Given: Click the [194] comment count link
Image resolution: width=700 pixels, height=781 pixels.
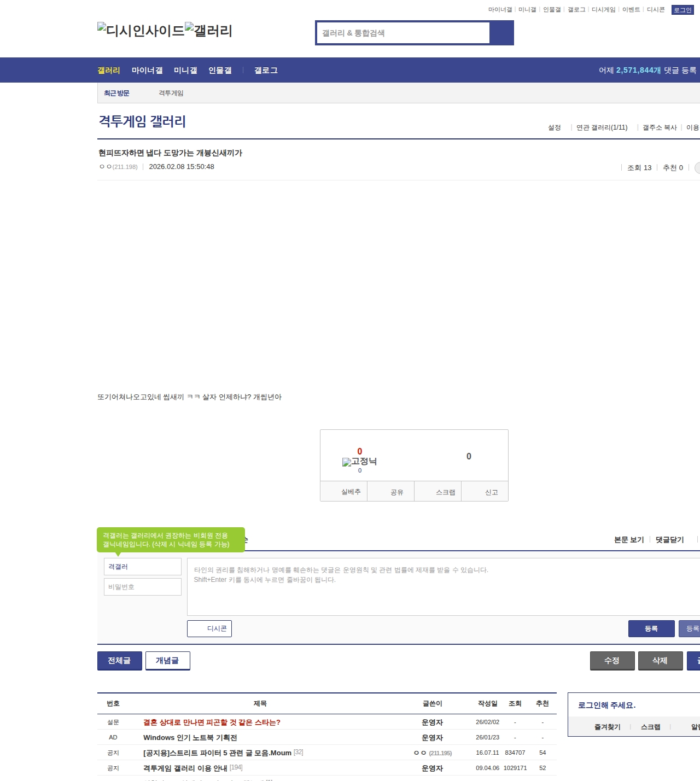Looking at the screenshot, I should pos(236,768).
